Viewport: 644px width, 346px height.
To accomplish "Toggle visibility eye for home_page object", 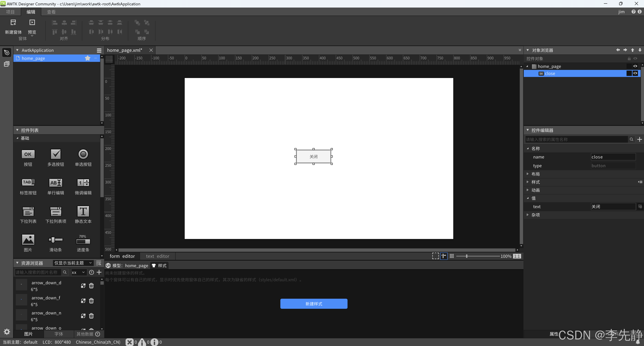I will tap(635, 66).
